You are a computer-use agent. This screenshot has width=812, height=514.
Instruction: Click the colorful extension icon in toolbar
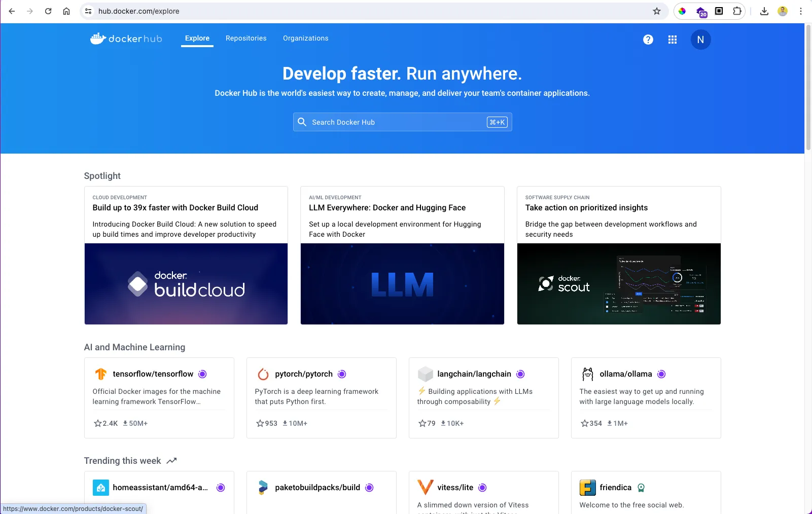[682, 11]
